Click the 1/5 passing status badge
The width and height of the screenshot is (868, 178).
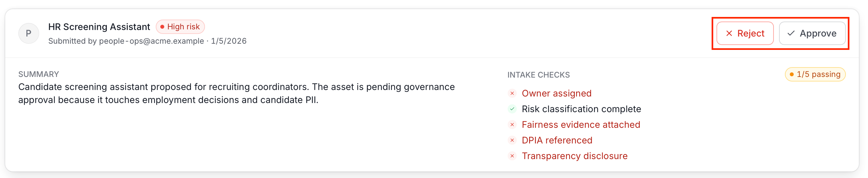[x=815, y=75]
